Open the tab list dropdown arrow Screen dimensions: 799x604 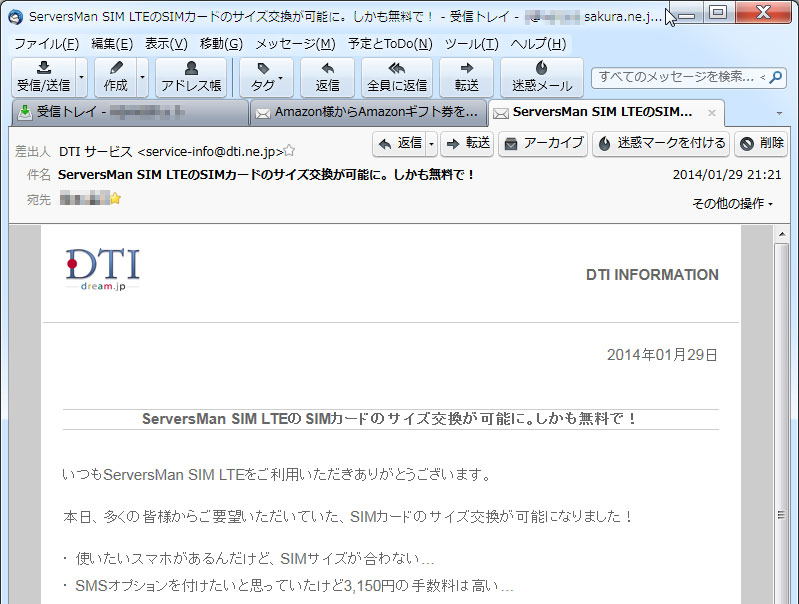click(779, 113)
